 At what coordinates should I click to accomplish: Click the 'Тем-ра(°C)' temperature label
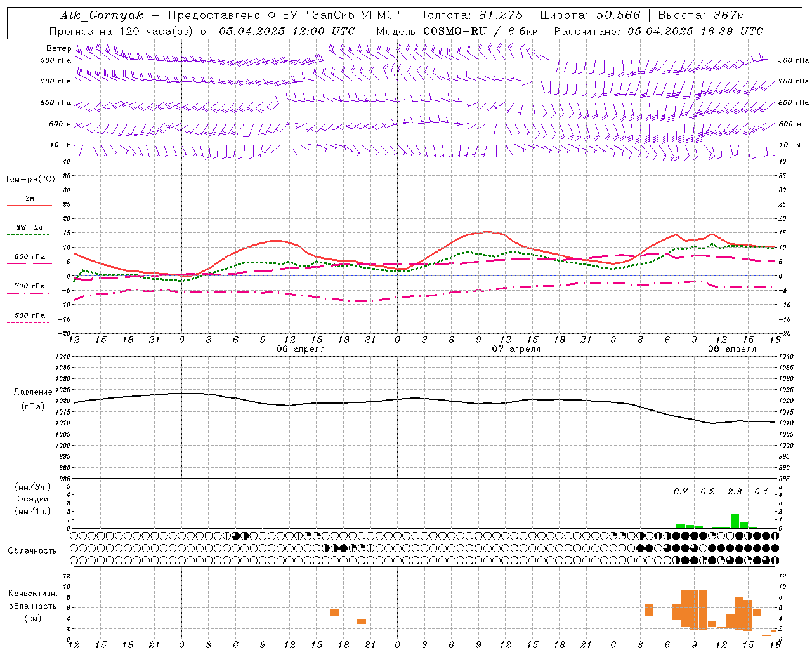(x=30, y=180)
